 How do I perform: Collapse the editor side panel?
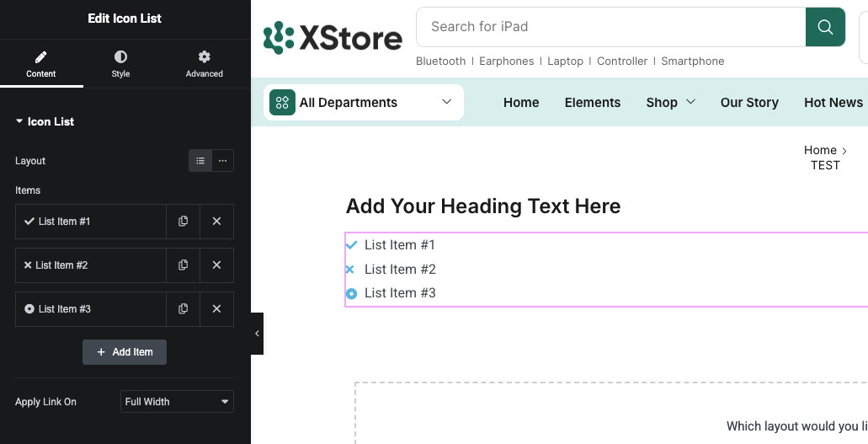[x=257, y=333]
